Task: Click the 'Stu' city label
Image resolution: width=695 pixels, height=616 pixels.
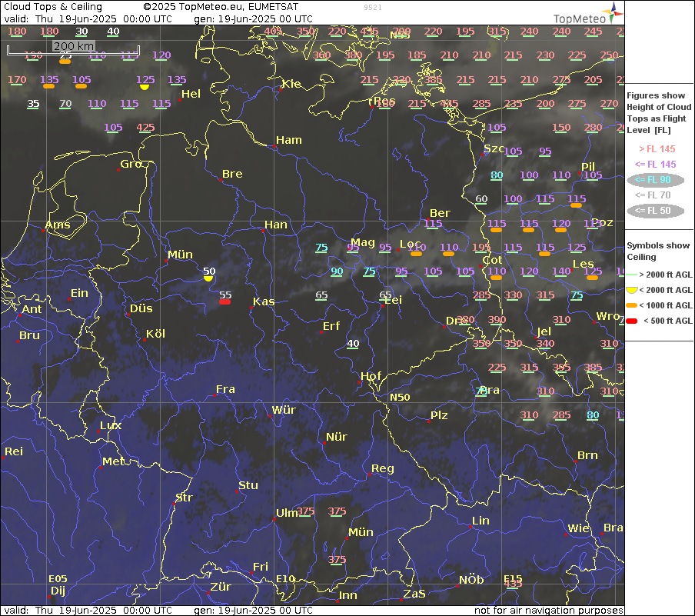Action: coord(248,485)
